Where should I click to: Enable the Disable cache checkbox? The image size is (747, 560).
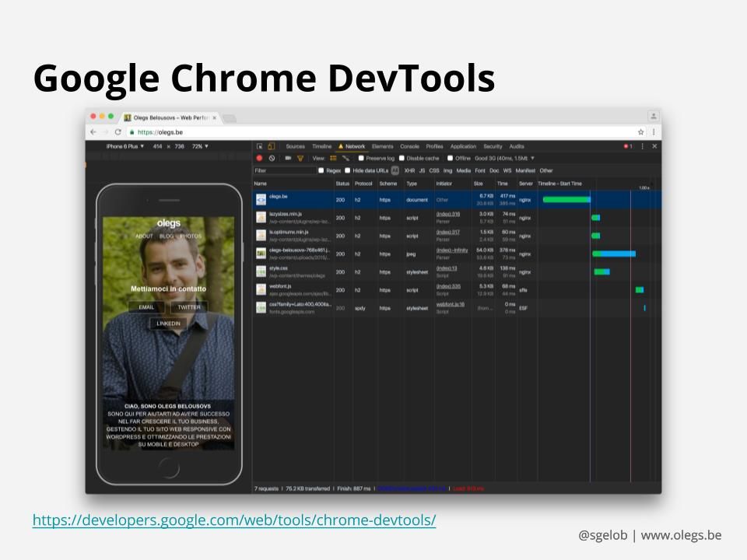coord(402,158)
